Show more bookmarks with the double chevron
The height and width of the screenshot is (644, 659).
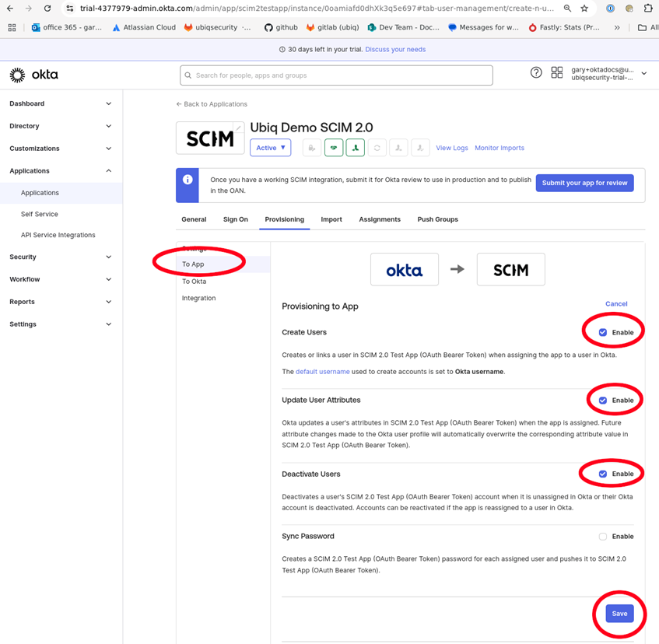pyautogui.click(x=616, y=28)
